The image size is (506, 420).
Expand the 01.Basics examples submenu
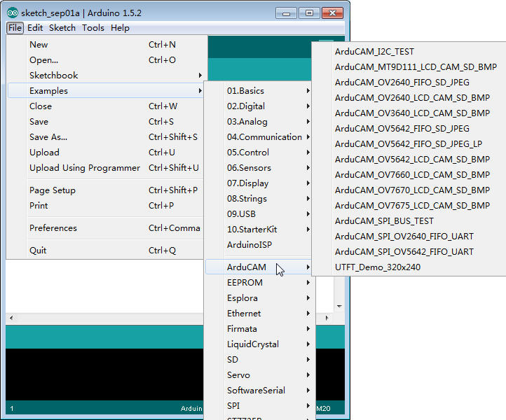259,90
